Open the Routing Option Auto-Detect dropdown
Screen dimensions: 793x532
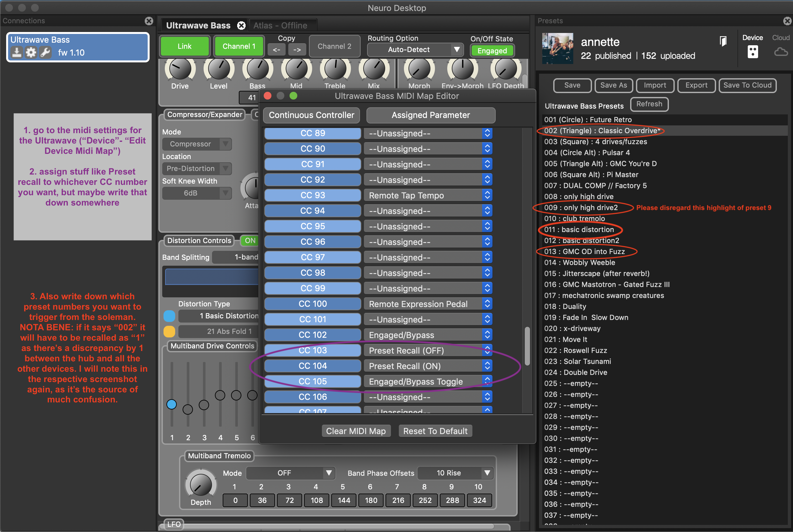click(x=415, y=49)
